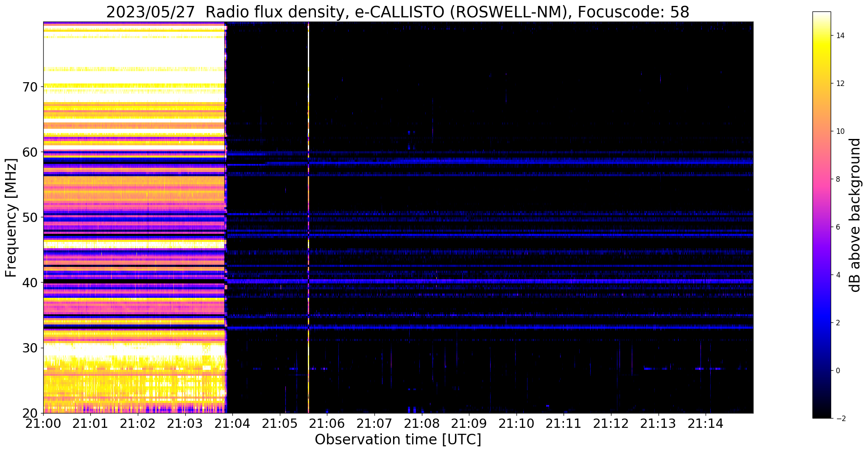Click the 21:09 time tick label
This screenshot has width=868, height=452.
click(x=469, y=424)
